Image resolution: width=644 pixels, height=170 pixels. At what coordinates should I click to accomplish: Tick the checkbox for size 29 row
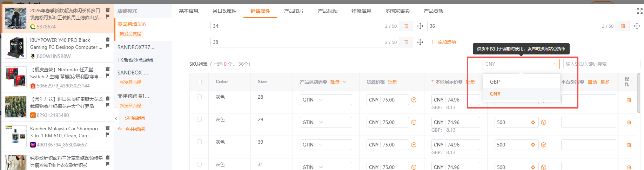point(199,119)
